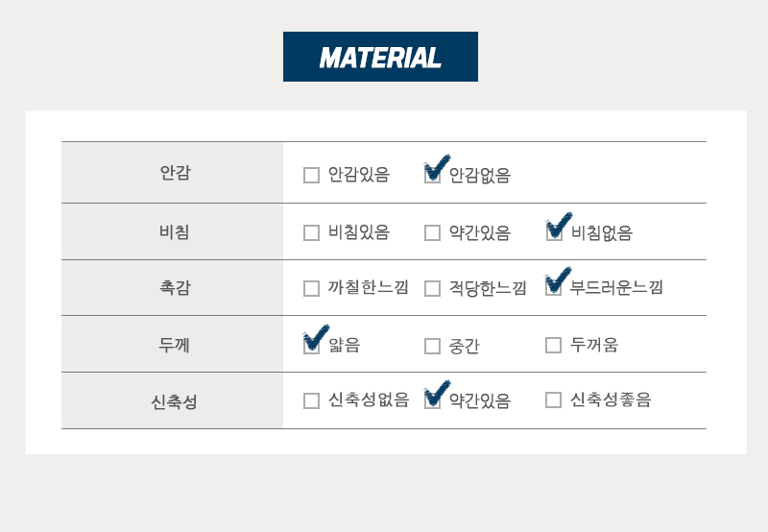Toggle the checked 비침없음 box
This screenshot has width=768, height=532.
pos(554,232)
